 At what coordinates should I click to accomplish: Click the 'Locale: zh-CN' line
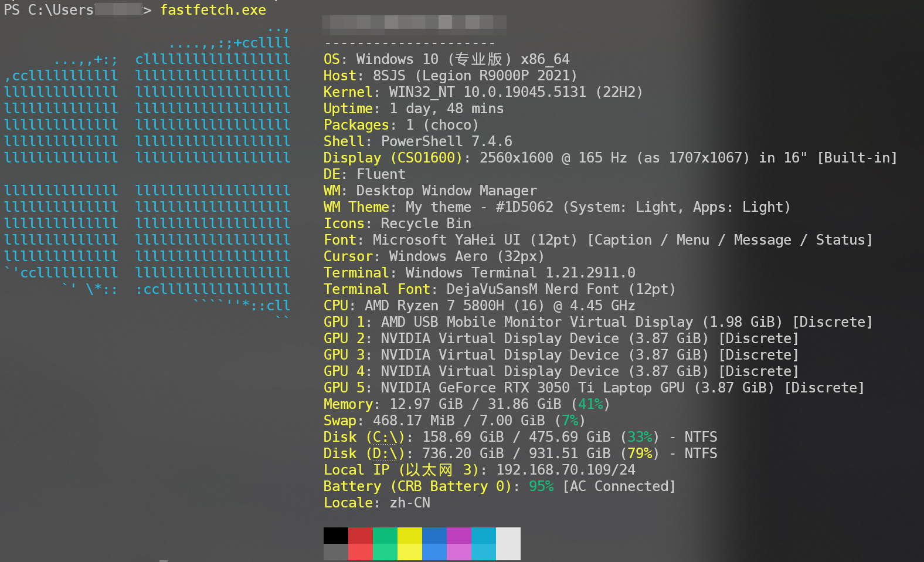pyautogui.click(x=377, y=503)
